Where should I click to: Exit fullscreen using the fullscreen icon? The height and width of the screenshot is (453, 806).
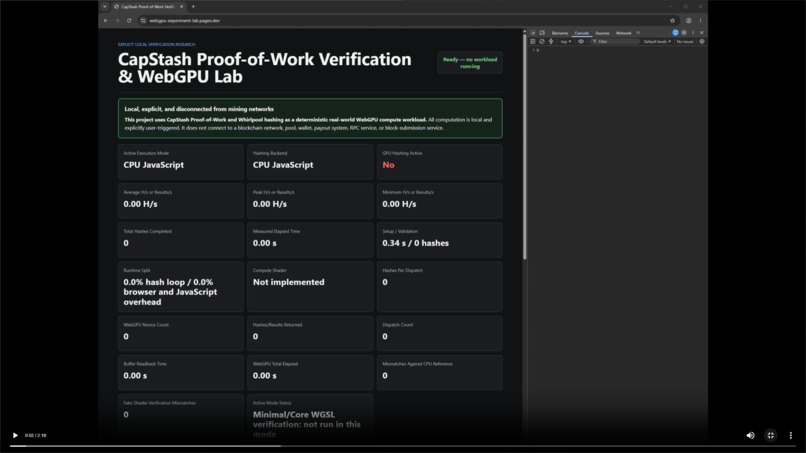(771, 436)
